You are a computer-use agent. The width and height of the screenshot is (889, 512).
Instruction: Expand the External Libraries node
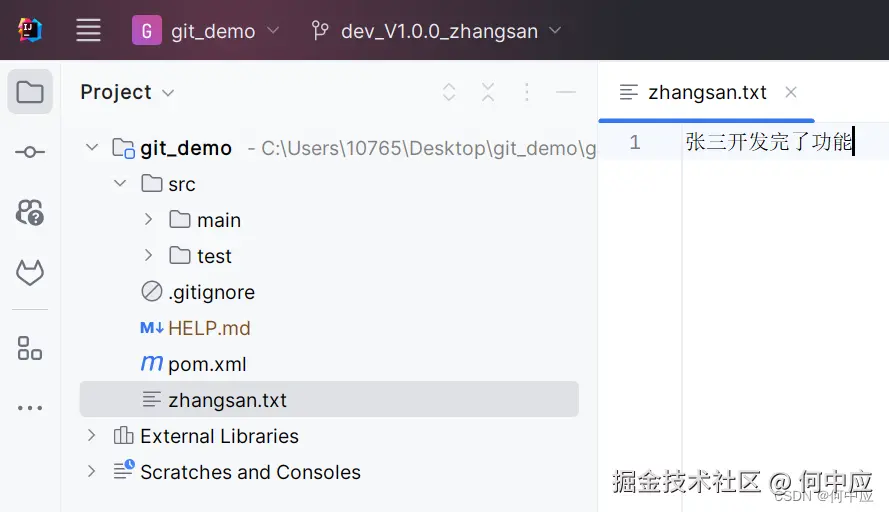point(92,436)
